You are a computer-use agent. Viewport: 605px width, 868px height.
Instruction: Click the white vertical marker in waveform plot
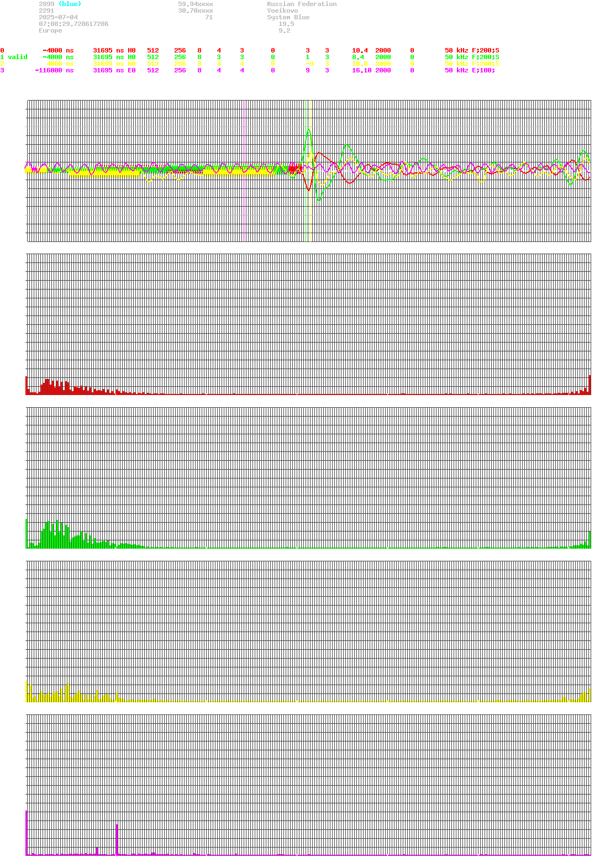310,171
